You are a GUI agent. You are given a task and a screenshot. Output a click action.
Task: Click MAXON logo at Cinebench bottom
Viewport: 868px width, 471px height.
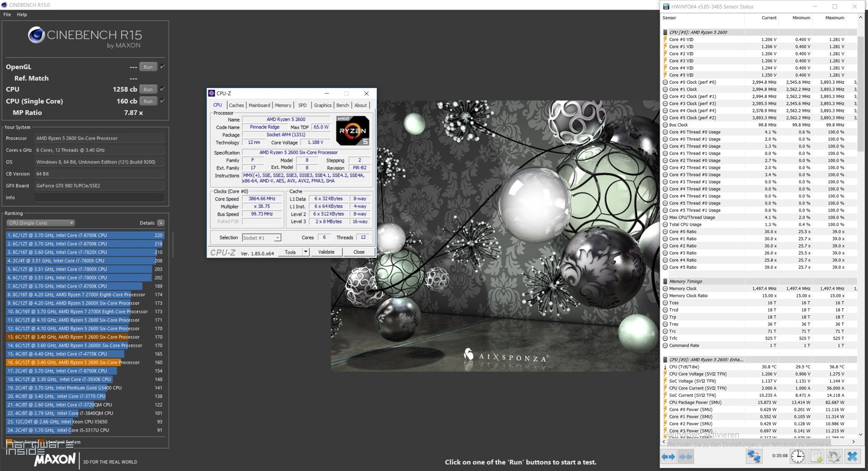click(55, 460)
